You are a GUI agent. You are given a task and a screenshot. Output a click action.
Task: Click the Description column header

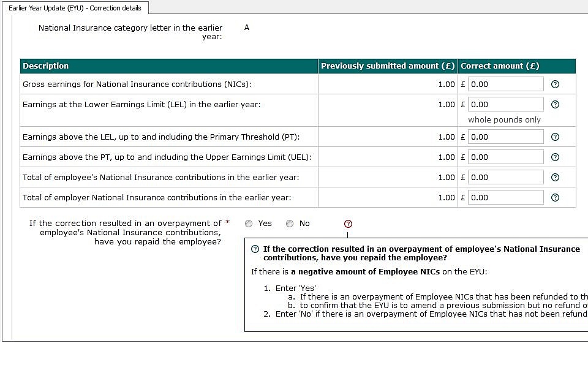(46, 66)
